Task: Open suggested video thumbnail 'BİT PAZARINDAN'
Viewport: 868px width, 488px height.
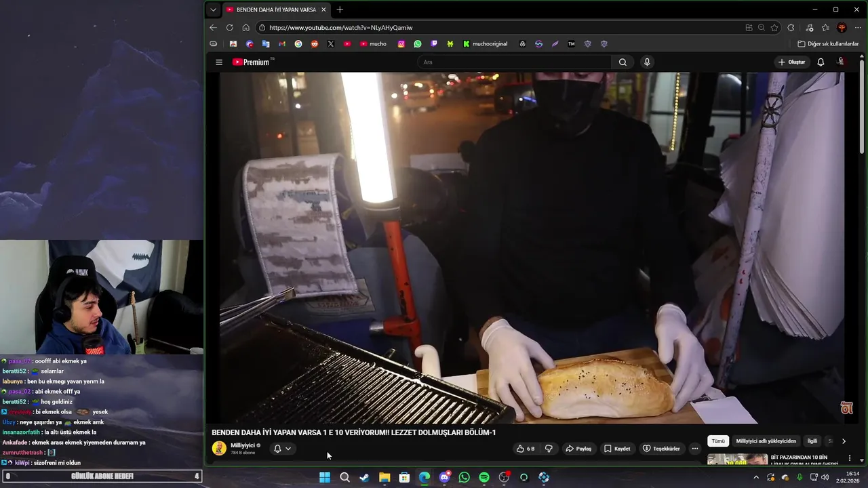Action: click(x=738, y=460)
